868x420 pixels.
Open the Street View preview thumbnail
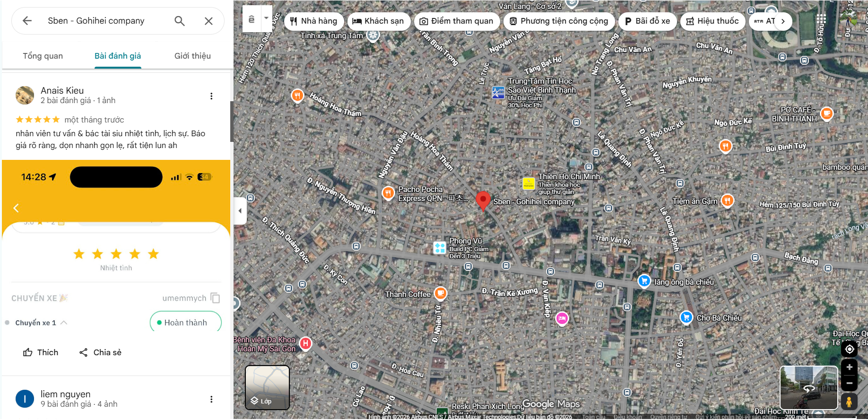pyautogui.click(x=808, y=387)
